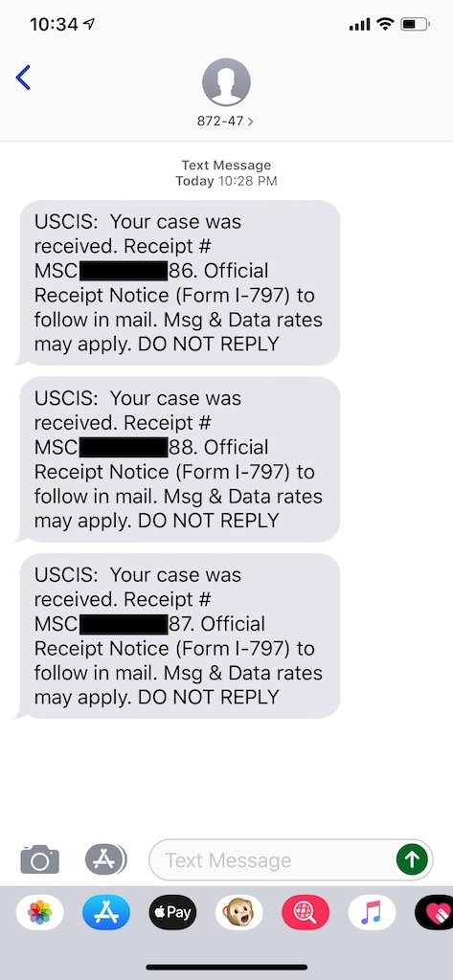Tap the battery status icon

[x=415, y=24]
